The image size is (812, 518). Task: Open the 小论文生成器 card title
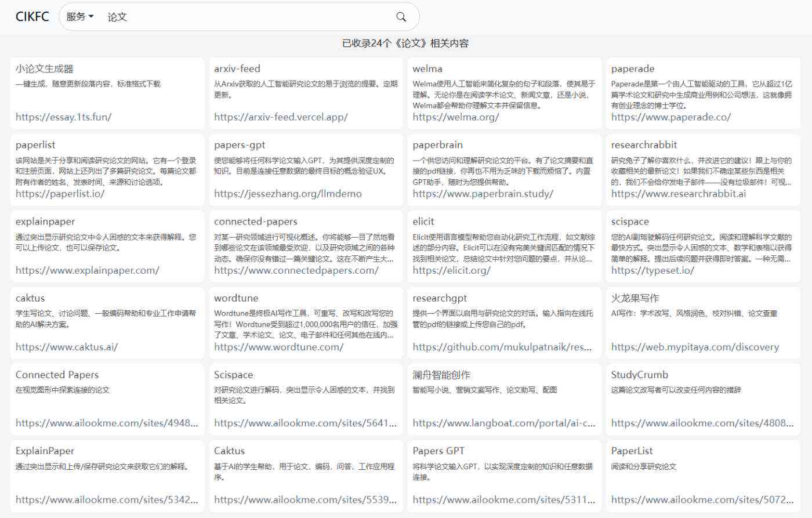coord(45,68)
